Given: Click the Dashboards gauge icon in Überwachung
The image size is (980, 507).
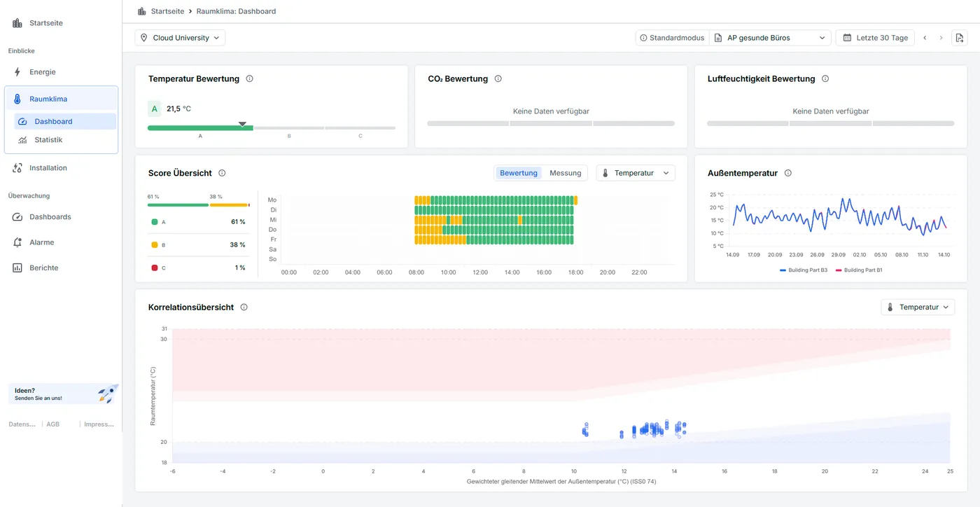Looking at the screenshot, I should tap(17, 217).
